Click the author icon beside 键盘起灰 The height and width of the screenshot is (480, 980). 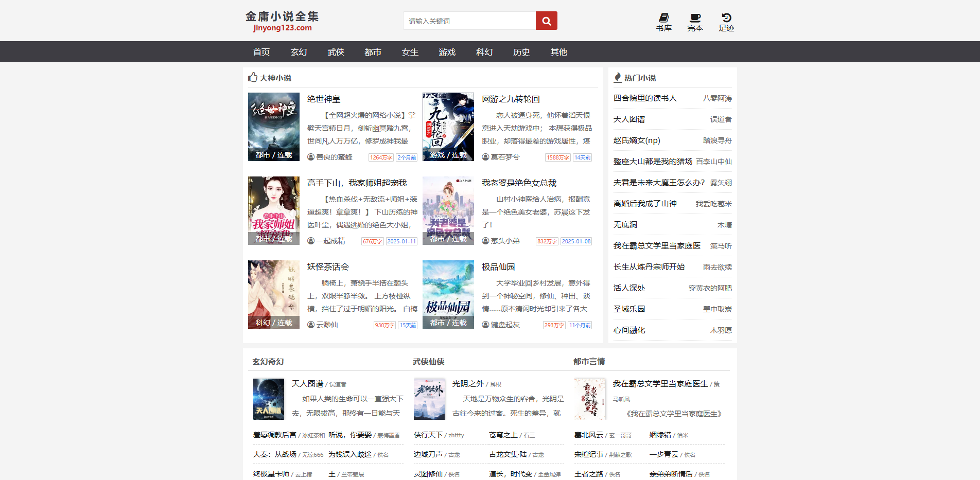click(484, 325)
